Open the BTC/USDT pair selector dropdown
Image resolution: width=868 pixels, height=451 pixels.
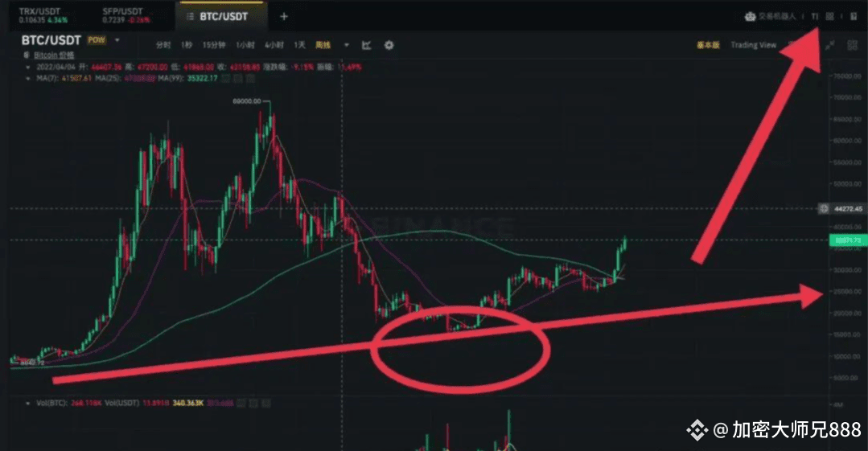point(117,40)
